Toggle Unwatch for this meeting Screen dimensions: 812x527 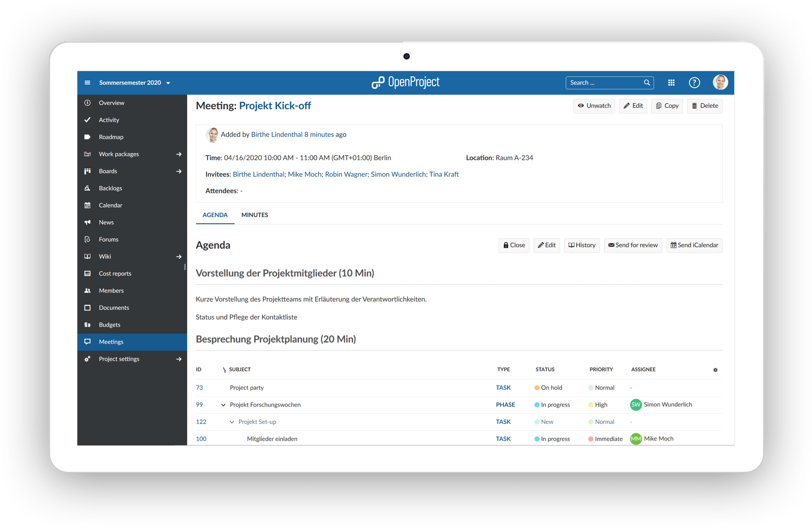click(594, 106)
